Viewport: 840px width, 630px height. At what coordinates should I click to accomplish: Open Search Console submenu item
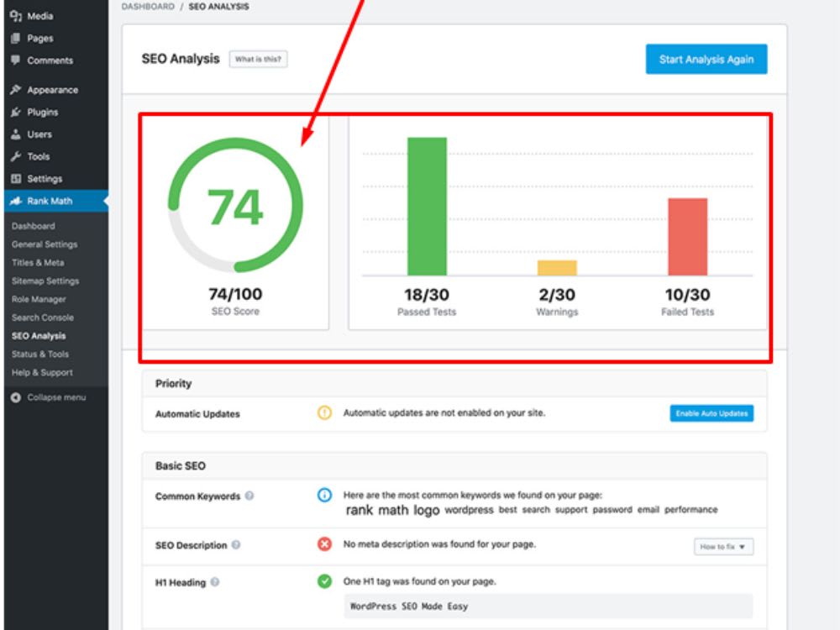coord(43,318)
